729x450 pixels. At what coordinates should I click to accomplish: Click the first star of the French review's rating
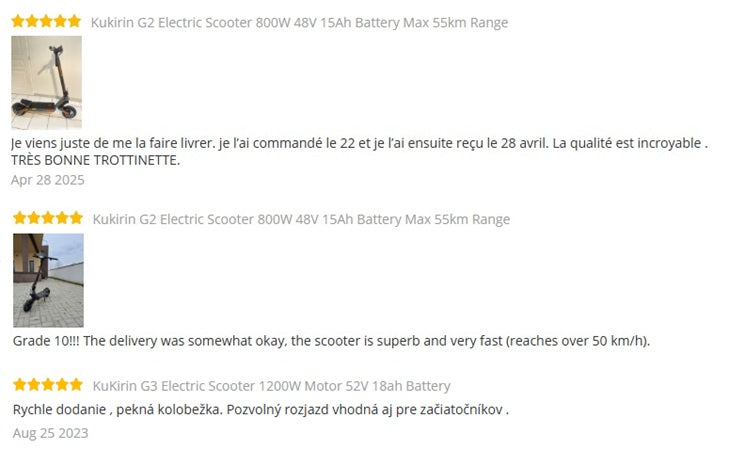[x=18, y=21]
